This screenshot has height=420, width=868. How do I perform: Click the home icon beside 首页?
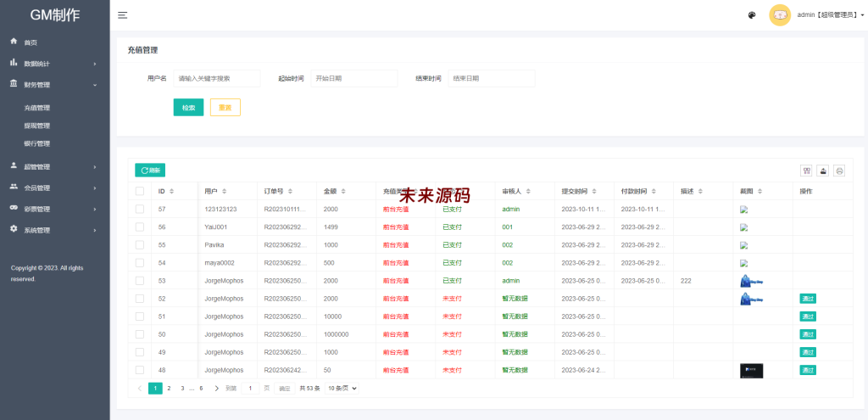(14, 42)
